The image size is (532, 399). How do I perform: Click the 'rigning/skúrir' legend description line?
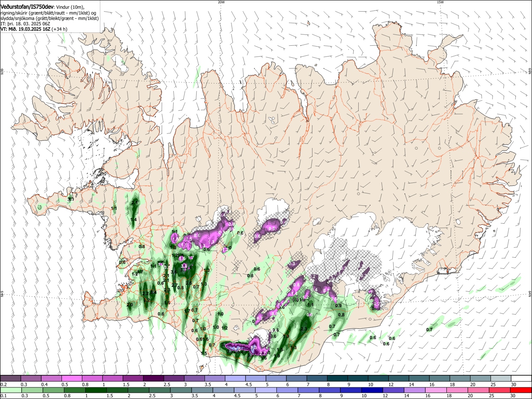click(48, 13)
